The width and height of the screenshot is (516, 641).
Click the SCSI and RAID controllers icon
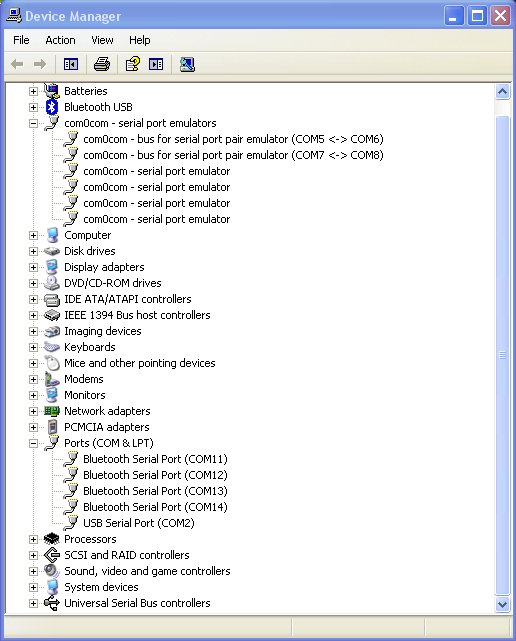[52, 555]
